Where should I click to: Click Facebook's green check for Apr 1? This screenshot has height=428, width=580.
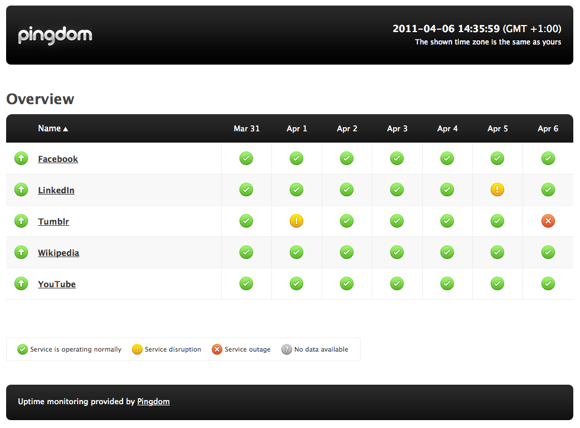pos(296,158)
